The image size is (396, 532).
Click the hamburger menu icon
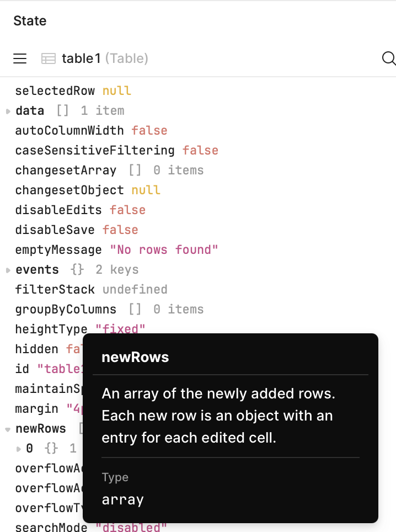pyautogui.click(x=20, y=58)
